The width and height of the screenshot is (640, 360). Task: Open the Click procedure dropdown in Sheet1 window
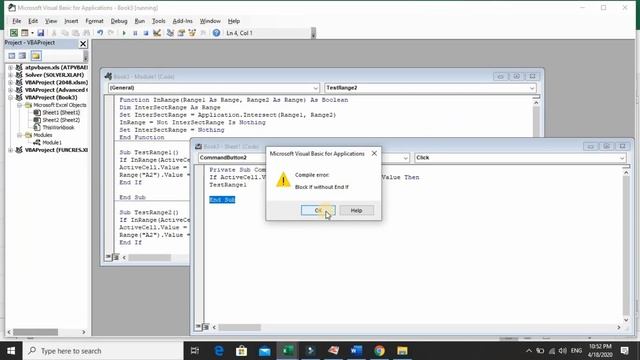(622, 158)
